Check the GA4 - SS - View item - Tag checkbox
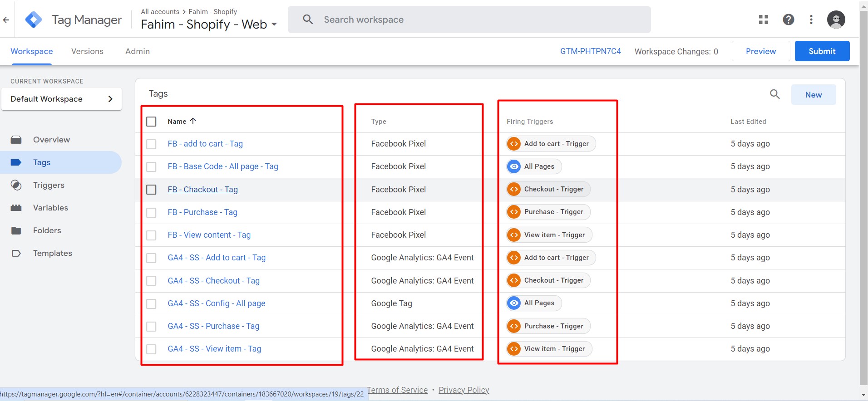The image size is (868, 401). pos(151,349)
